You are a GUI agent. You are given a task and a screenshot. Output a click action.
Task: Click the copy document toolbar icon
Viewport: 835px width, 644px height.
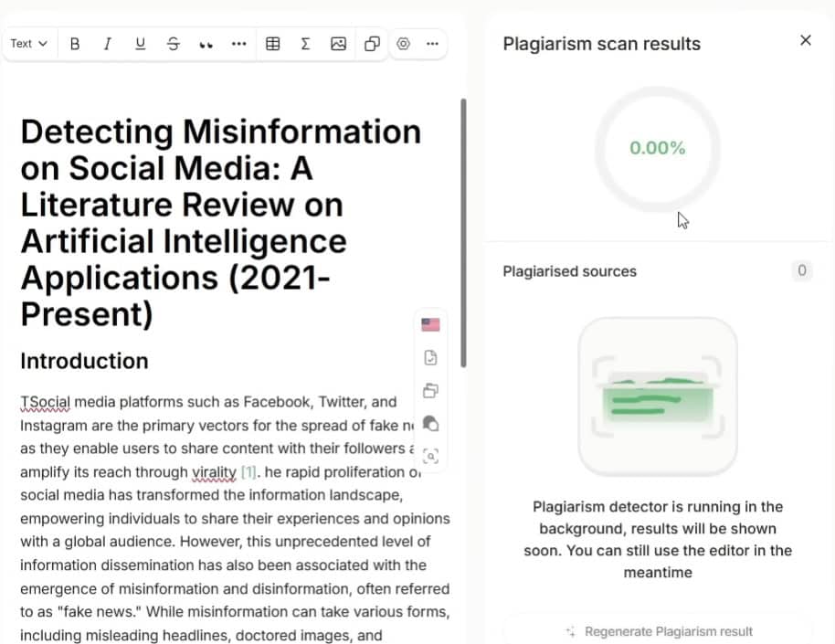coord(371,43)
